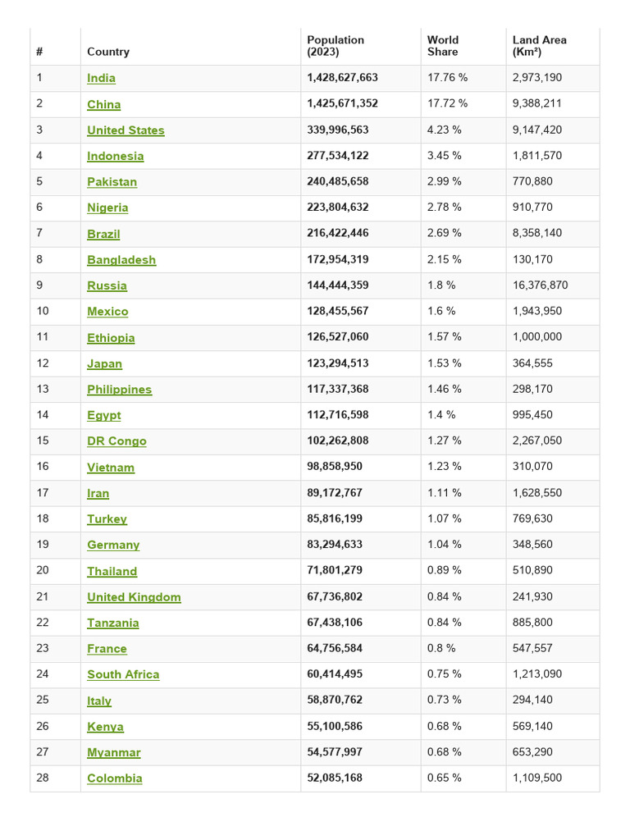The width and height of the screenshot is (630, 840).
Task: Click the Population (2023) column header
Action: pos(336,46)
